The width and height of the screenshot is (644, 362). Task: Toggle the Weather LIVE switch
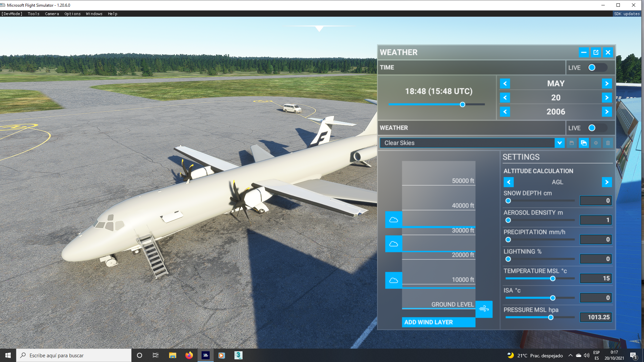point(597,128)
